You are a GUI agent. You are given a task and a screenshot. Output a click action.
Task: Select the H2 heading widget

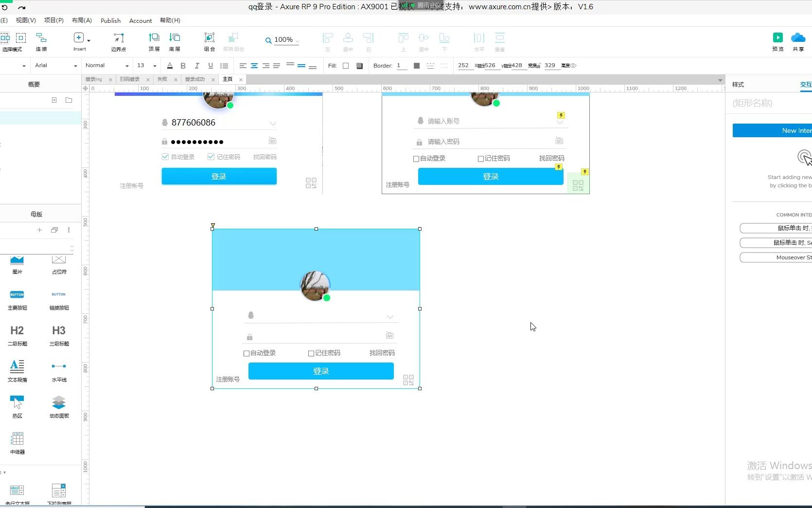17,335
